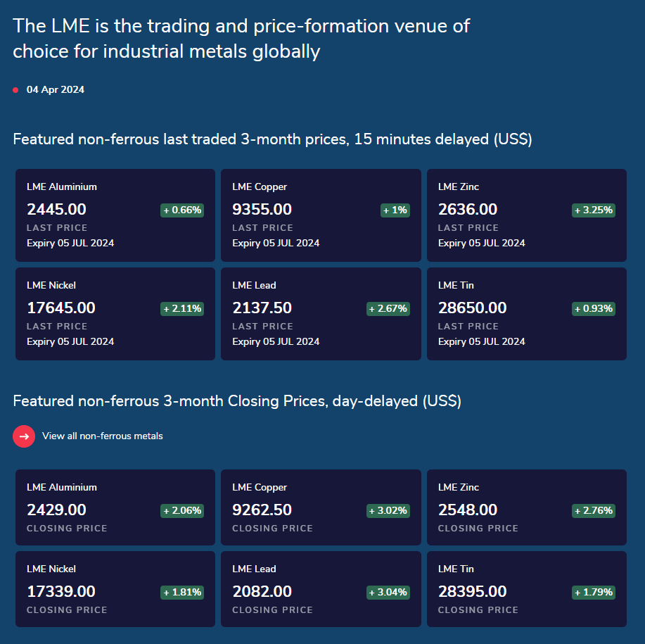This screenshot has height=644, width=645.
Task: Click the red live dot beside date
Action: point(15,90)
